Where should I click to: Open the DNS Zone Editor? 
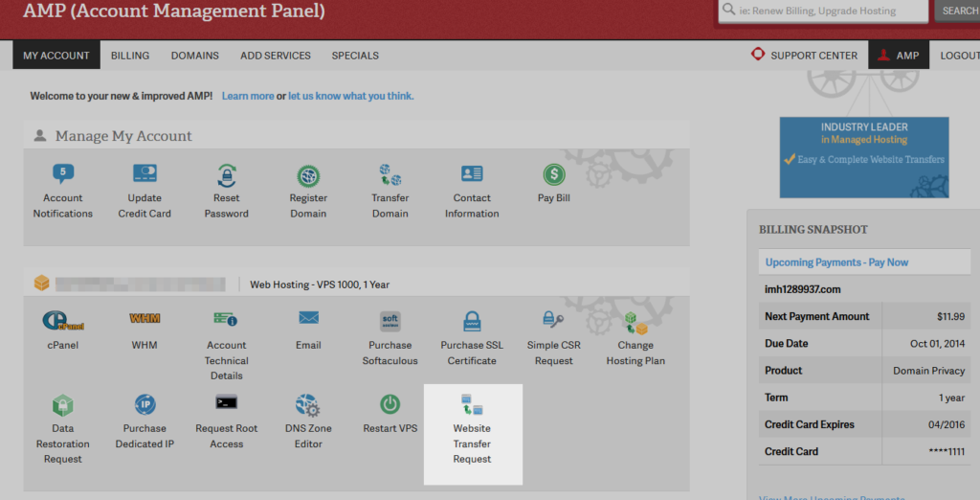(x=308, y=405)
